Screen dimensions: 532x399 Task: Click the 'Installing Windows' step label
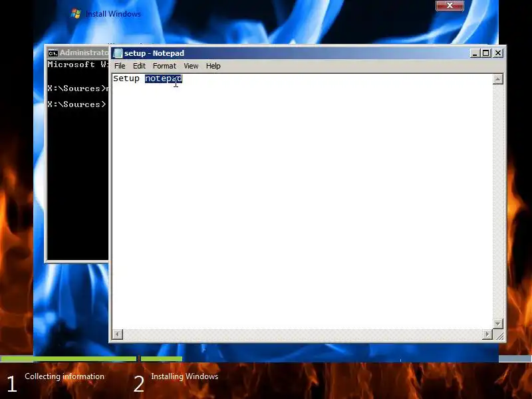click(185, 376)
